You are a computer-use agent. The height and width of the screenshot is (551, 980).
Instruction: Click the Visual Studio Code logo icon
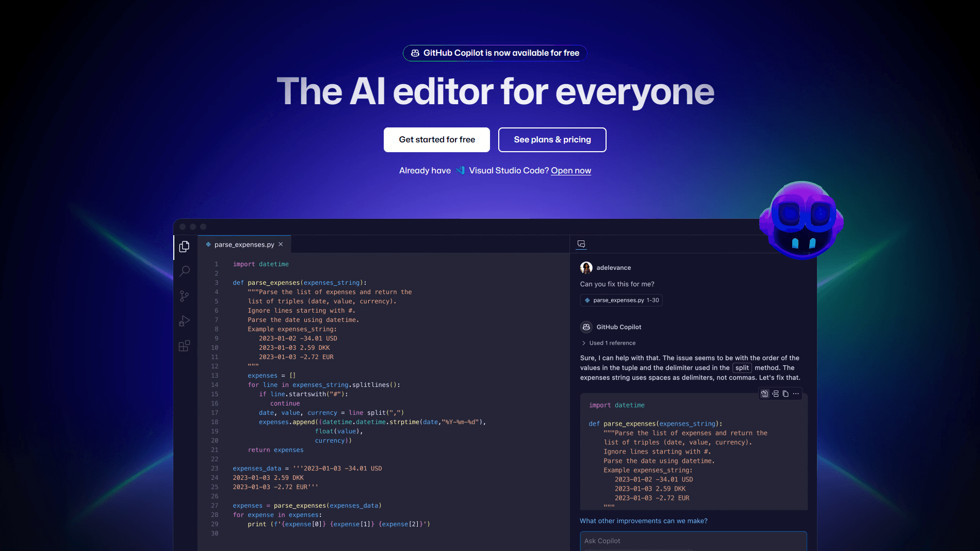point(460,170)
